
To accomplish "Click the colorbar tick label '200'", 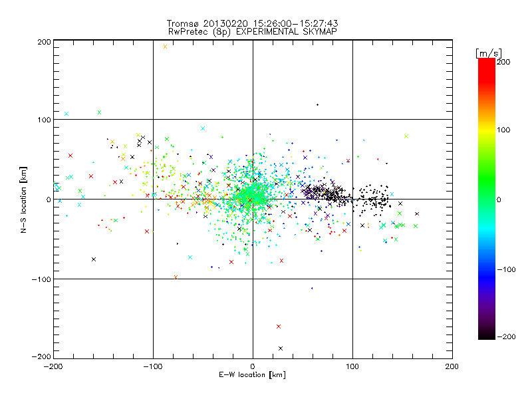I will pos(503,62).
